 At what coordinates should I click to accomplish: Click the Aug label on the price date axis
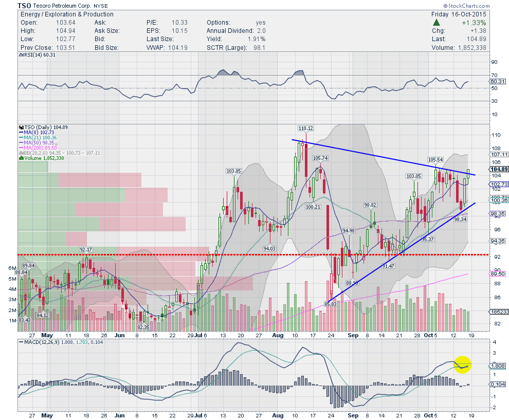pyautogui.click(x=278, y=335)
